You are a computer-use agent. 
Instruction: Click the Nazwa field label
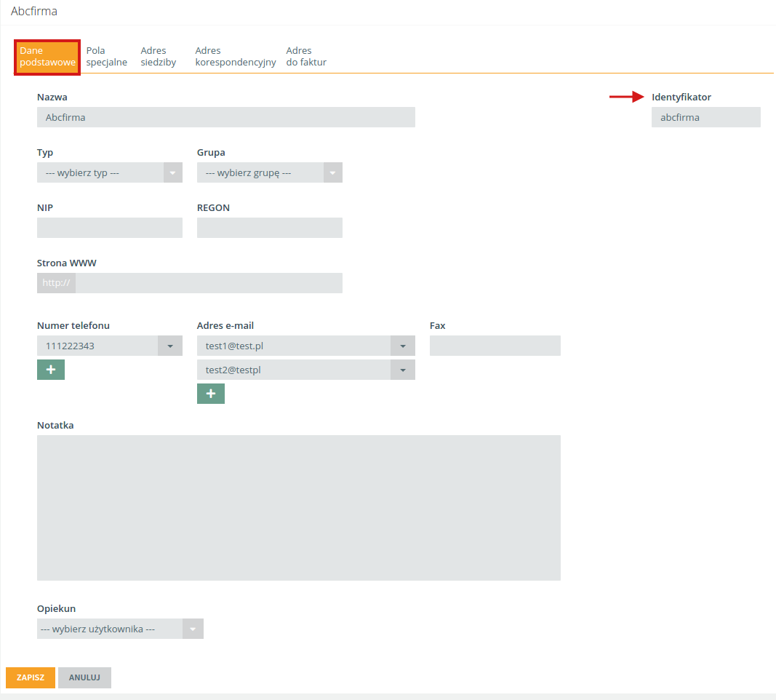(52, 97)
